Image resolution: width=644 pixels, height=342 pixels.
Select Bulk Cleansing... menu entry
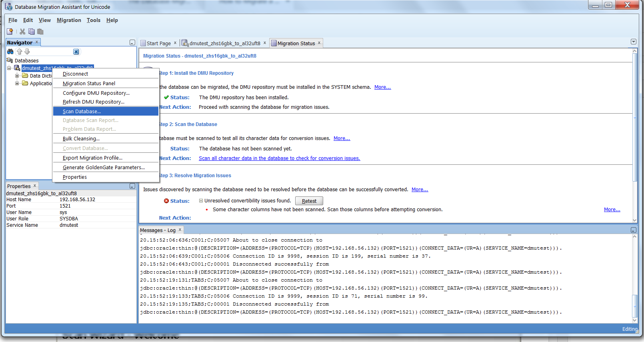[106, 138]
